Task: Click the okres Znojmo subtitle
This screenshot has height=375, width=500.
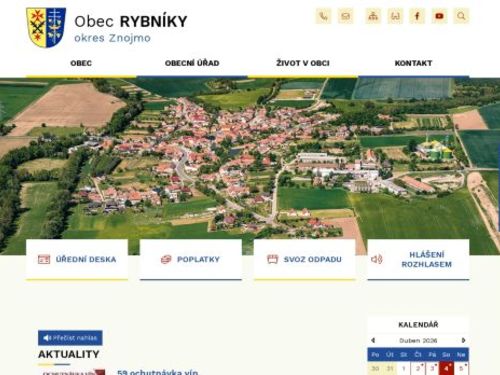Action: [112, 38]
